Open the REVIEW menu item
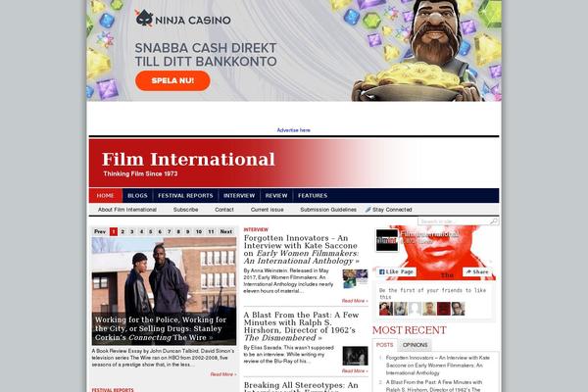Viewport: 588px width, 392px height. tap(276, 195)
